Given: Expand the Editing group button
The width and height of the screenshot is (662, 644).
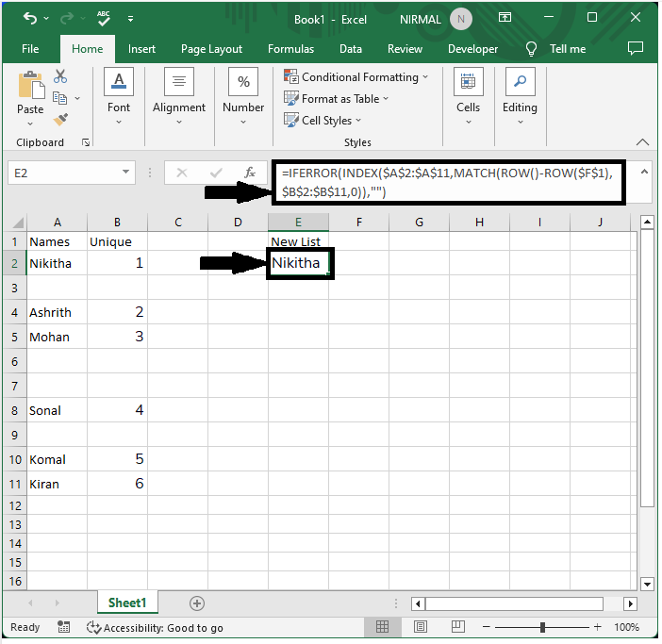Looking at the screenshot, I should [521, 96].
